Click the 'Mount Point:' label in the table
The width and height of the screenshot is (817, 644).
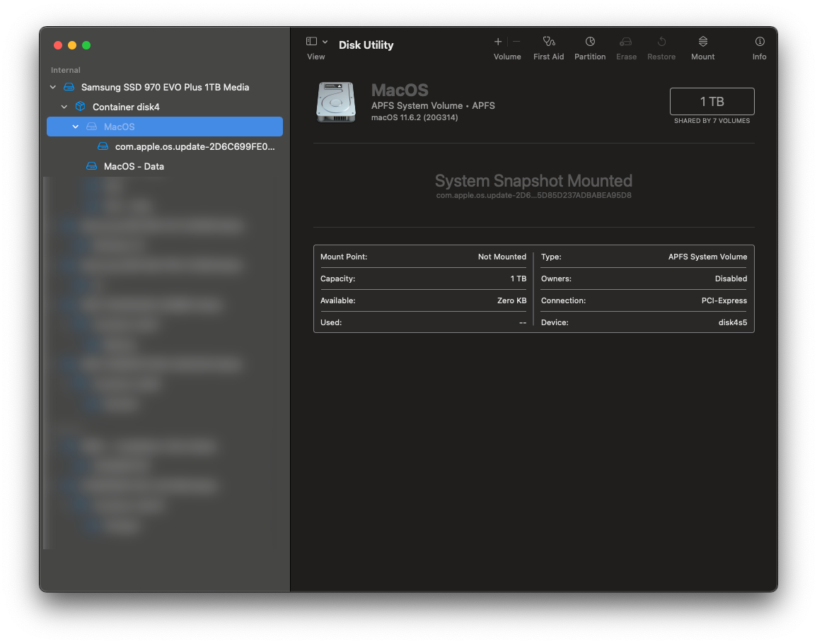tap(344, 257)
